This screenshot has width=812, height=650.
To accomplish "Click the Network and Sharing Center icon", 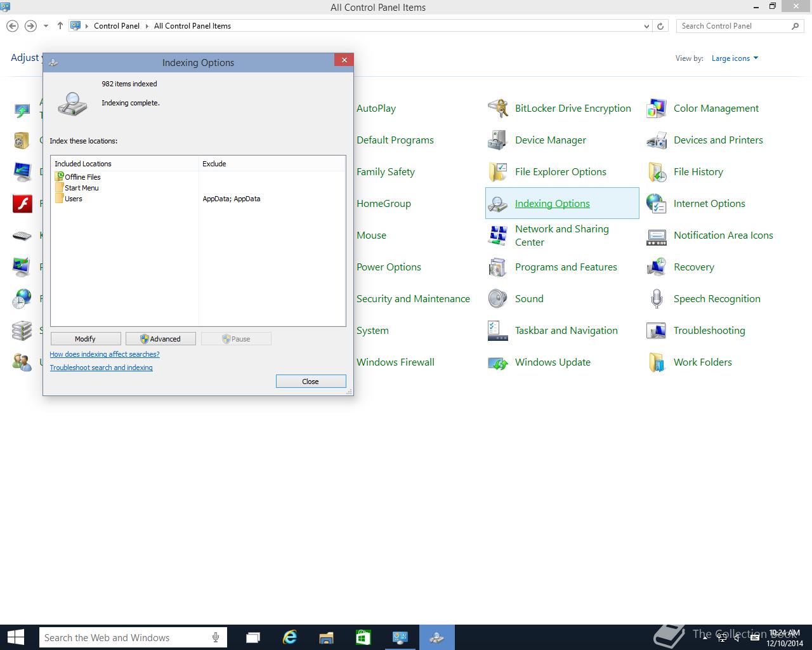I will (x=498, y=235).
